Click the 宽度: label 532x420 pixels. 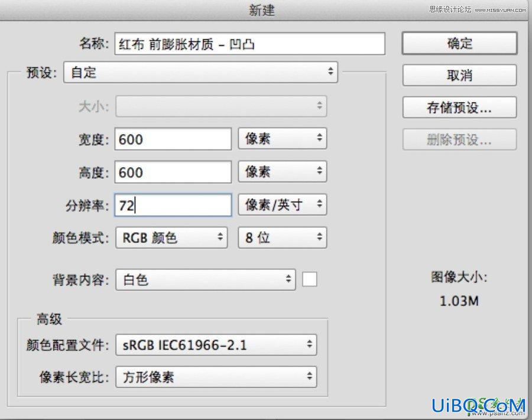(x=94, y=139)
